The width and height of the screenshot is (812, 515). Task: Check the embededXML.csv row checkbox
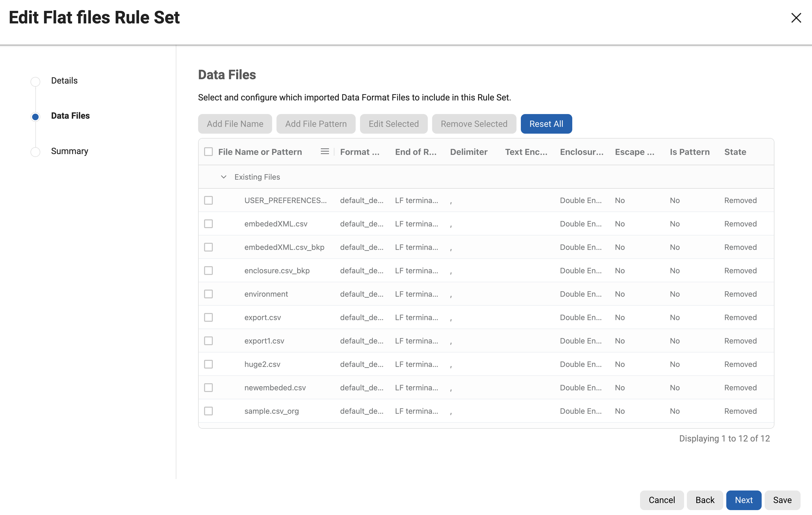(208, 223)
